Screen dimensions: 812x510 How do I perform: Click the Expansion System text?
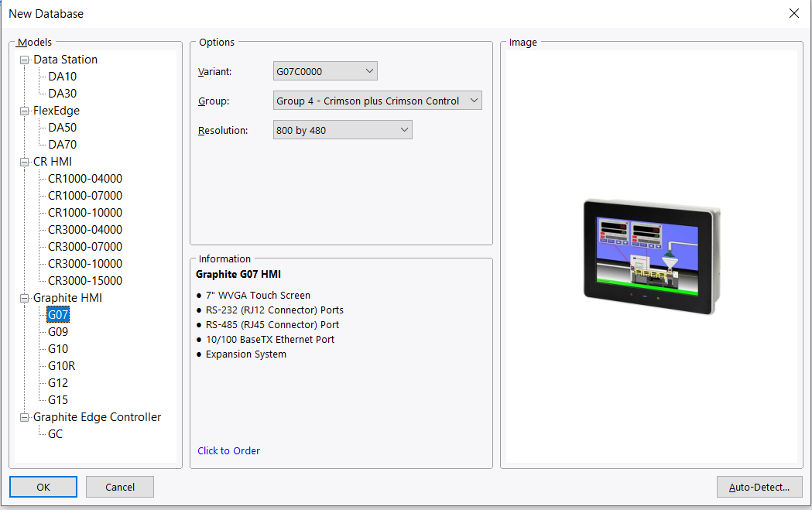click(246, 354)
